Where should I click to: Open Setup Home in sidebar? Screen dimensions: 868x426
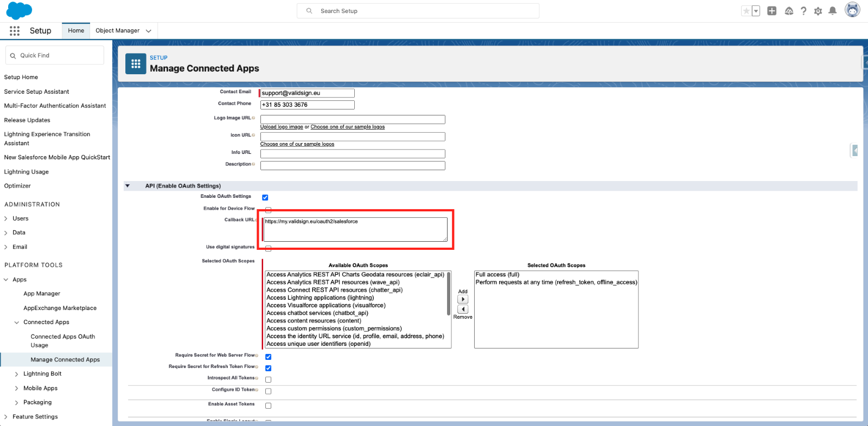[x=21, y=78]
